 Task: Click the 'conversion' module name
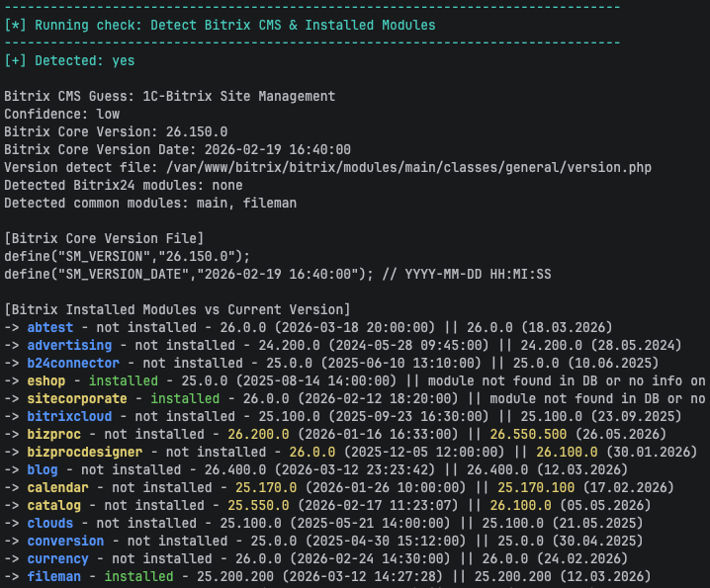point(65,541)
